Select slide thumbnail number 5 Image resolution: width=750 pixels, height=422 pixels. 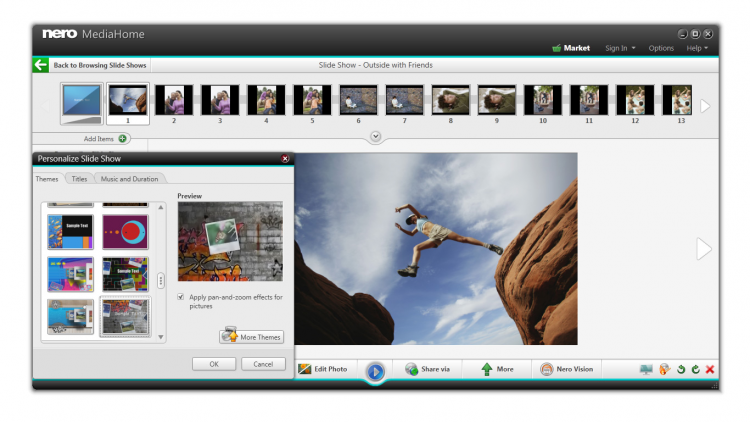[312, 100]
